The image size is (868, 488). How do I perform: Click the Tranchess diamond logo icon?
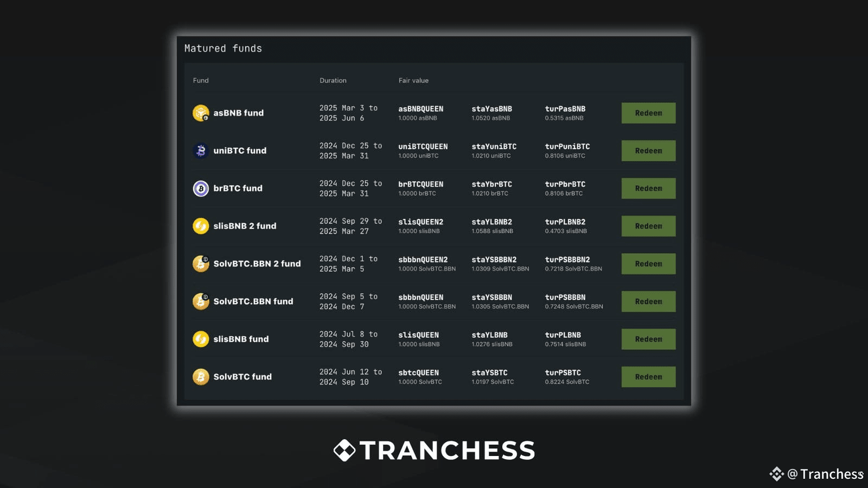pyautogui.click(x=344, y=450)
